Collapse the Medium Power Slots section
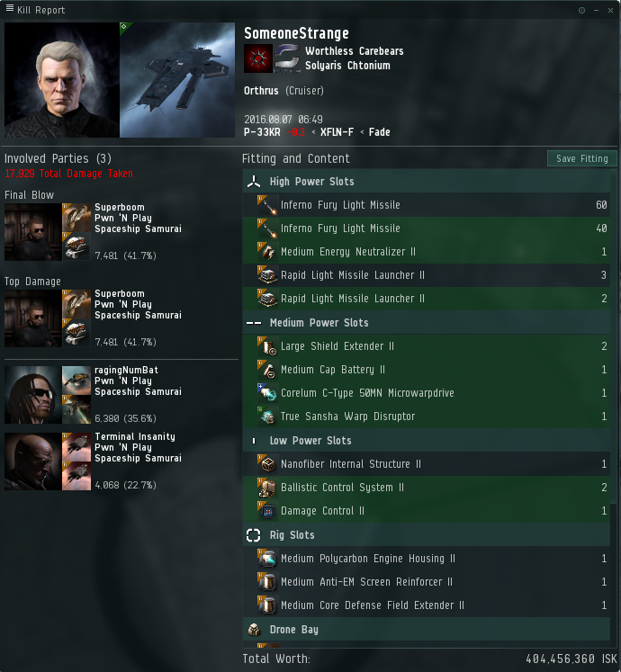This screenshot has width=621, height=672. (427, 323)
